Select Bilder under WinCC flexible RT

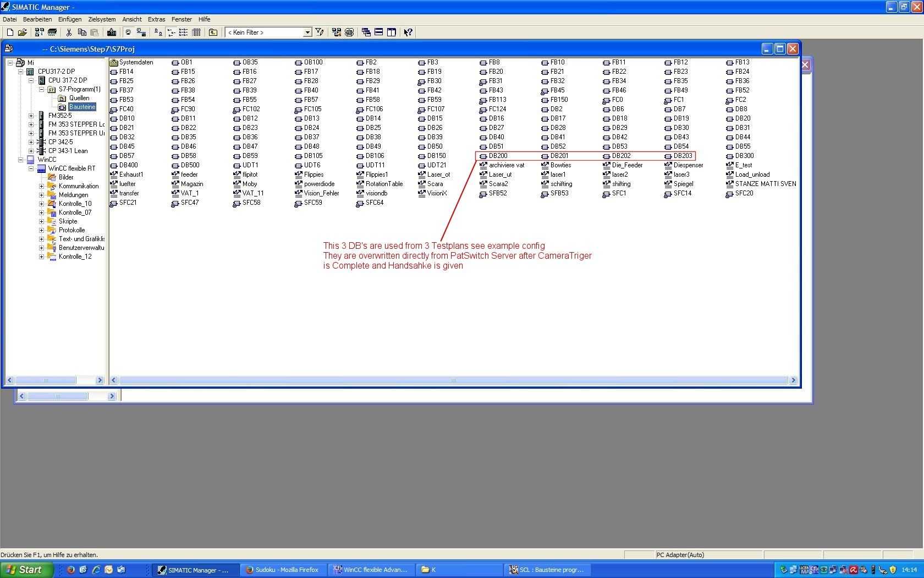coord(66,177)
